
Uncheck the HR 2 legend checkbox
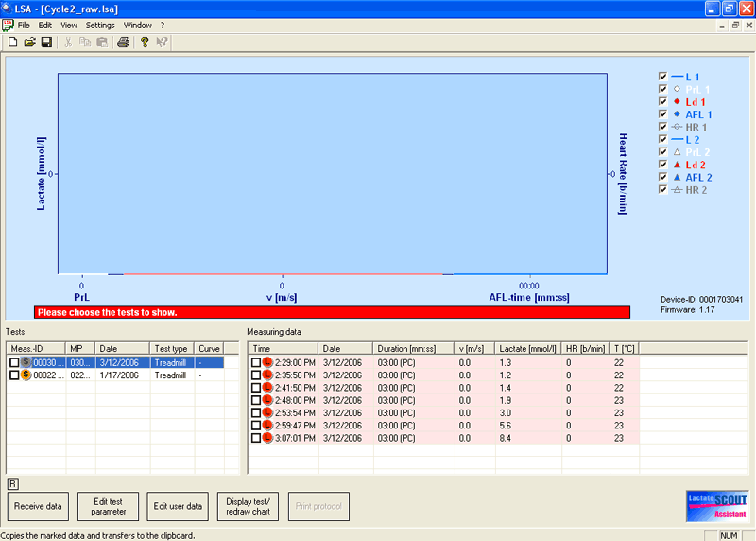pyautogui.click(x=662, y=190)
